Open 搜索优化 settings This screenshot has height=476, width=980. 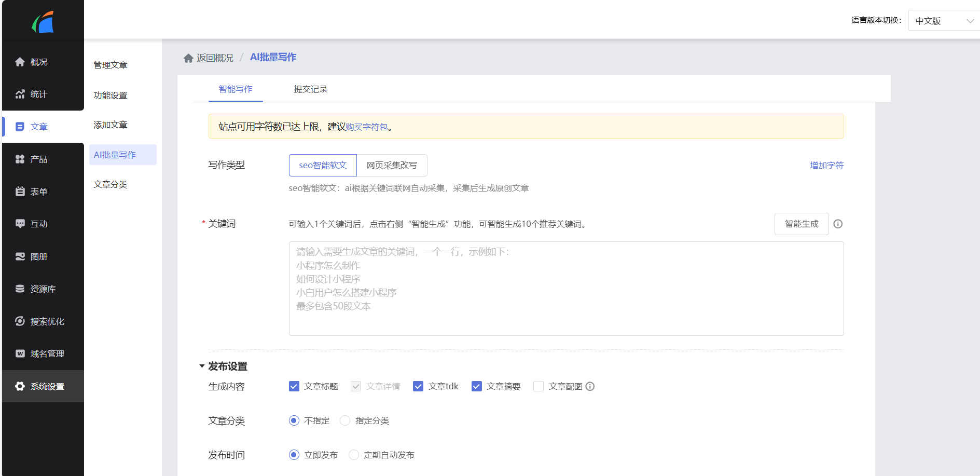(40, 321)
